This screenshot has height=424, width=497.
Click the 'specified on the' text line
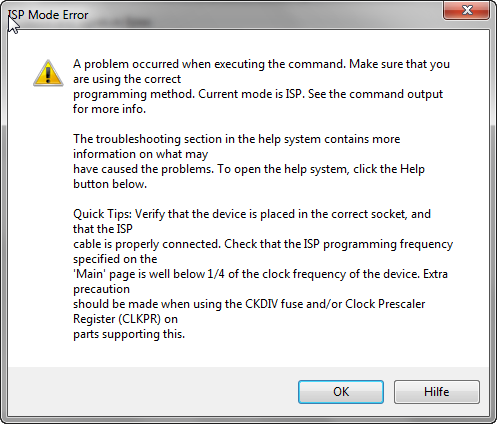[115, 259]
